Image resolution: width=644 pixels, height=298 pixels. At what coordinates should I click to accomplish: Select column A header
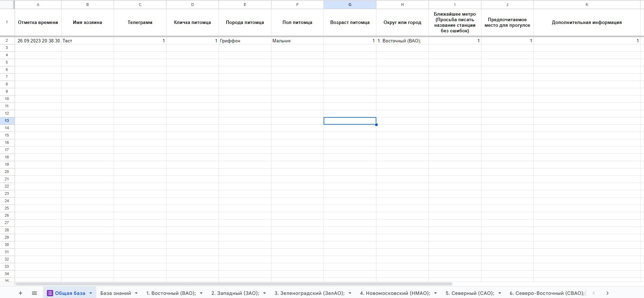coord(38,5)
